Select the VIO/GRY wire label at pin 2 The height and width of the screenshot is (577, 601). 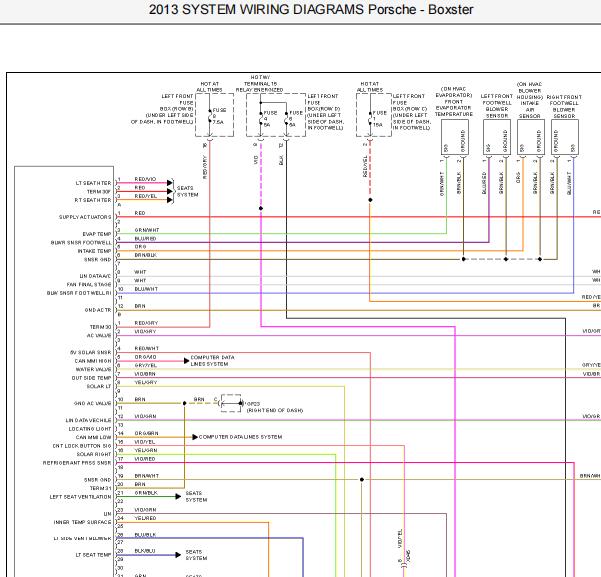(145, 332)
